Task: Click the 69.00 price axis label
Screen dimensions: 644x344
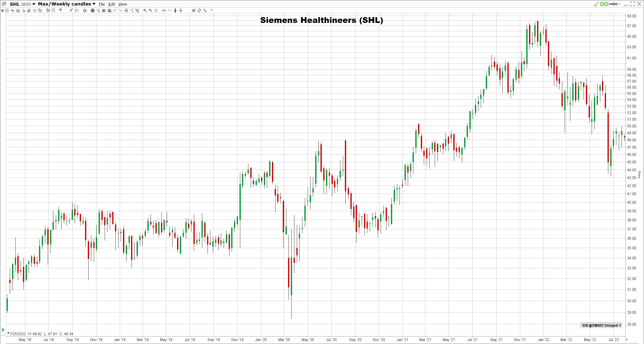Action: point(631,16)
